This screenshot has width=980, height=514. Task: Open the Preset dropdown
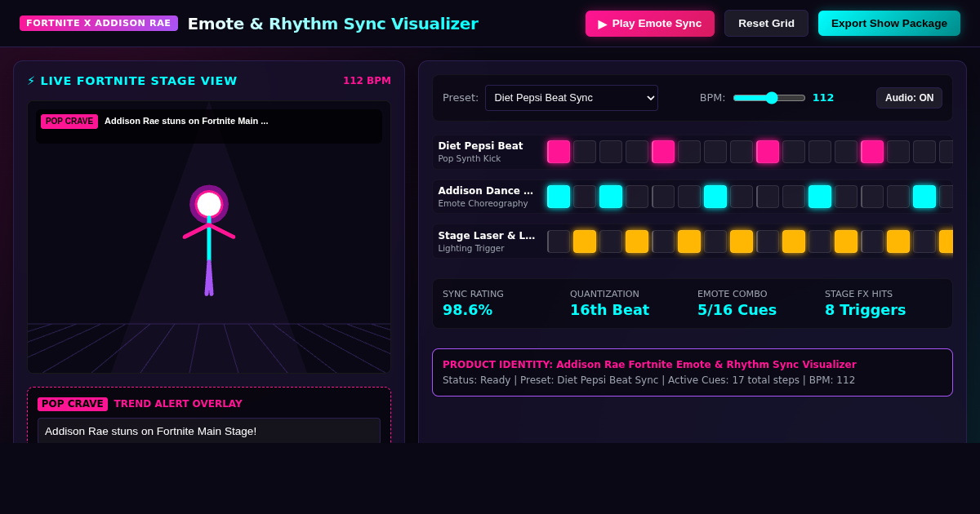572,98
